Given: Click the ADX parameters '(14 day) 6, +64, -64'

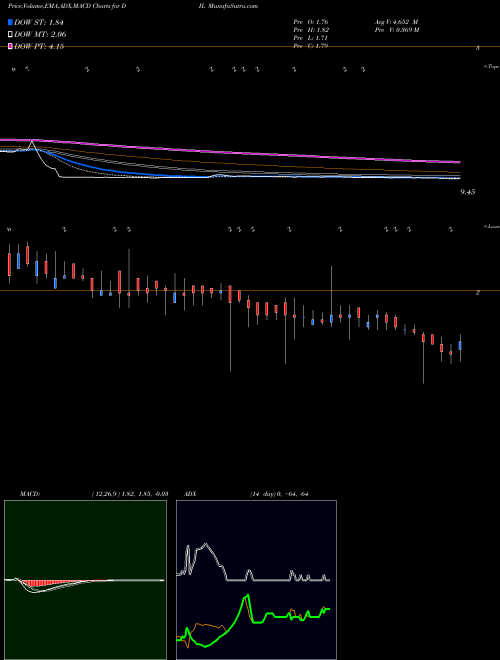Looking at the screenshot, I should pos(279,494).
